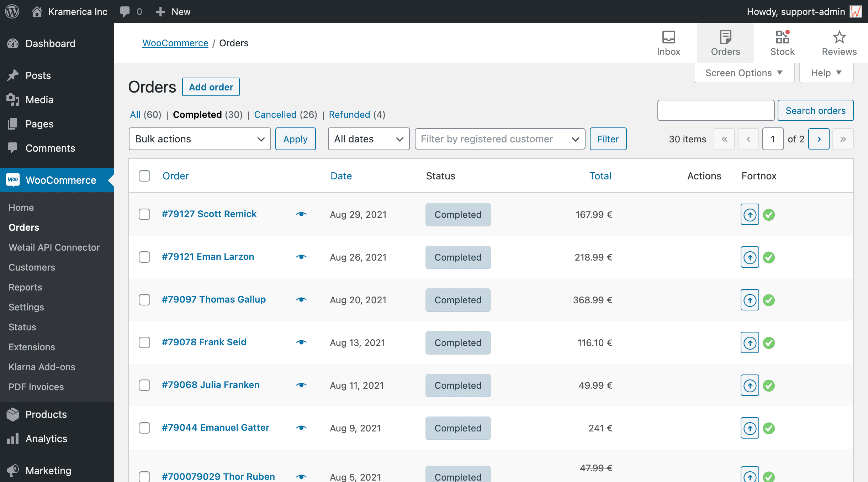Expand the All dates filter dropdown

coord(369,139)
